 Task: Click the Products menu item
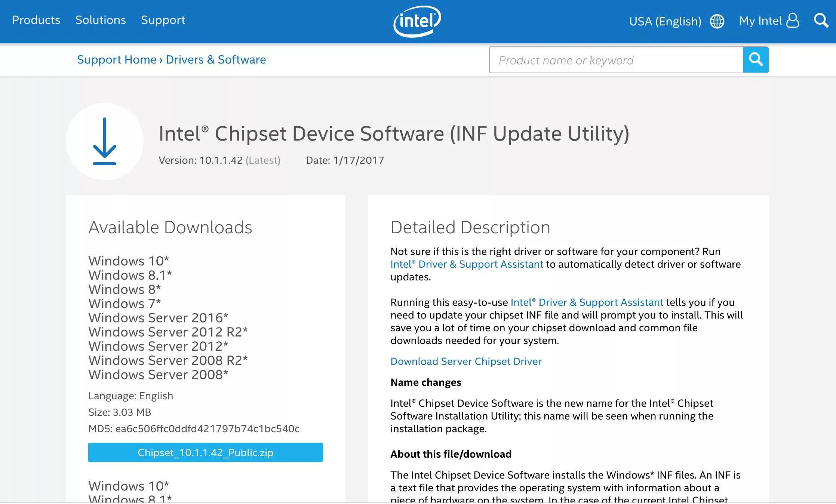click(x=36, y=20)
